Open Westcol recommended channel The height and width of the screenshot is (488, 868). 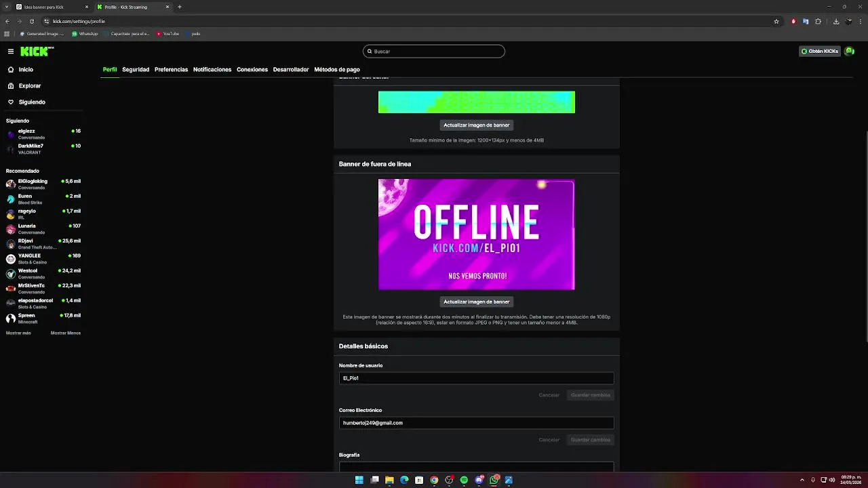coord(43,274)
